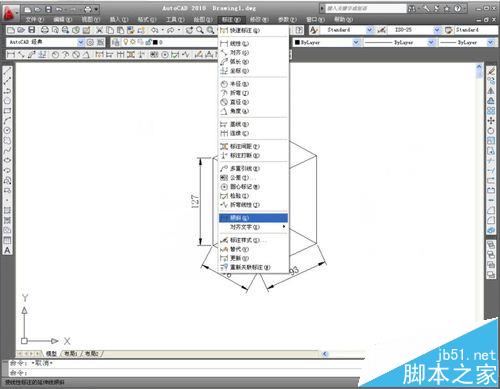
Task: Choose 半径 from the dimension menu
Action: pyautogui.click(x=253, y=84)
